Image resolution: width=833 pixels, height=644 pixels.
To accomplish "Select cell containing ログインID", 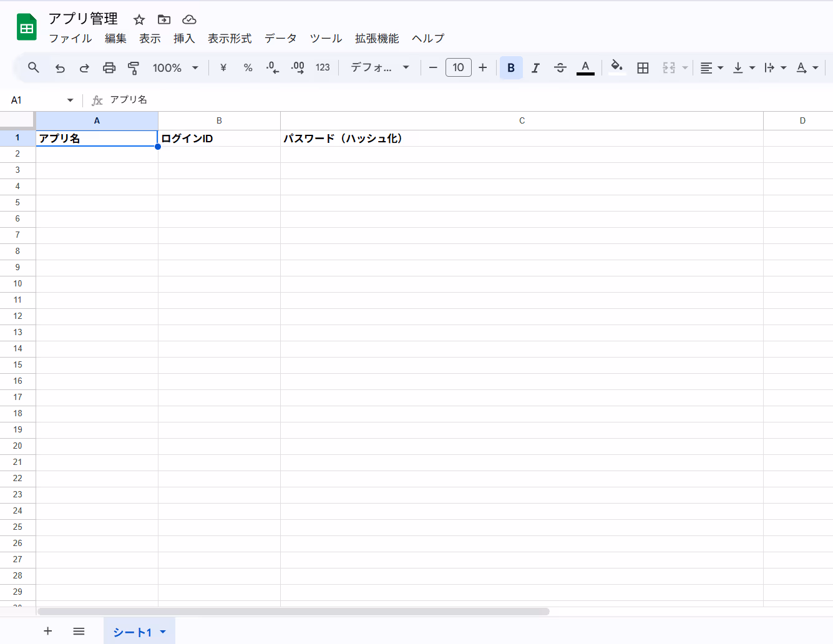I will [219, 138].
